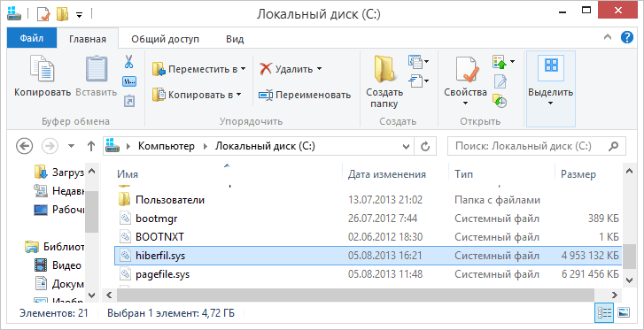Select the pagefile.sys file row
The width and height of the screenshot is (644, 330).
pyautogui.click(x=368, y=274)
